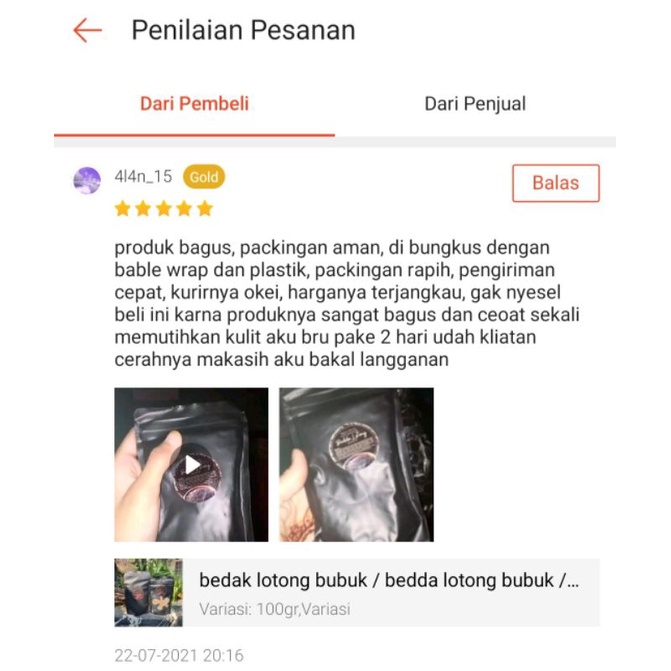Click the fourth rating star
Screen dimensions: 671x671
tap(184, 209)
